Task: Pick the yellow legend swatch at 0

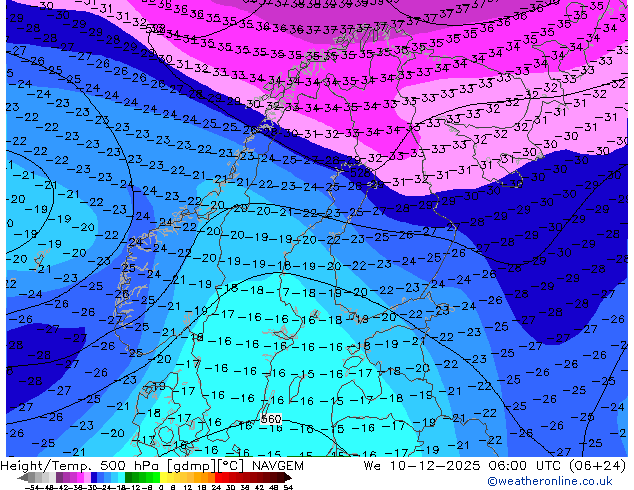Action: tap(164, 477)
